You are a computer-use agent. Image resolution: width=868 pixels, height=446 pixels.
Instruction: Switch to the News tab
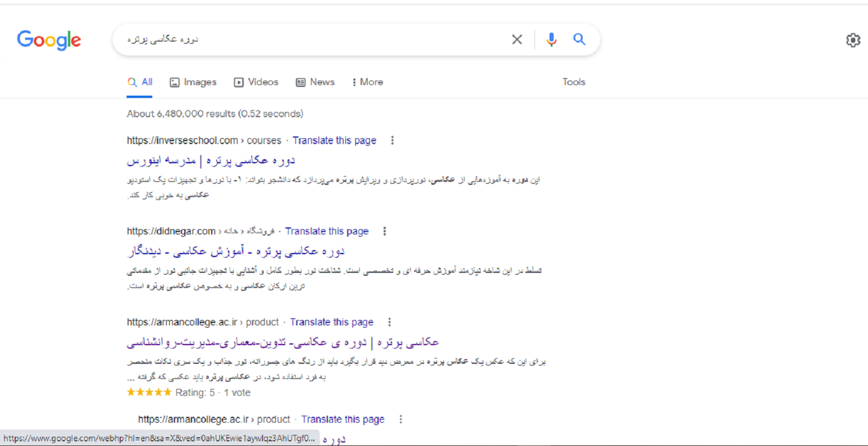(316, 82)
